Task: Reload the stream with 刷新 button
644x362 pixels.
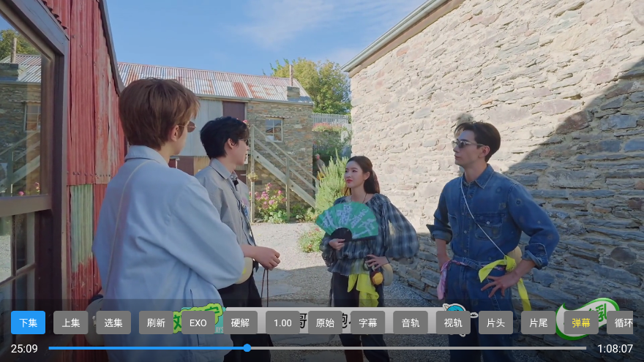Action: 156,323
